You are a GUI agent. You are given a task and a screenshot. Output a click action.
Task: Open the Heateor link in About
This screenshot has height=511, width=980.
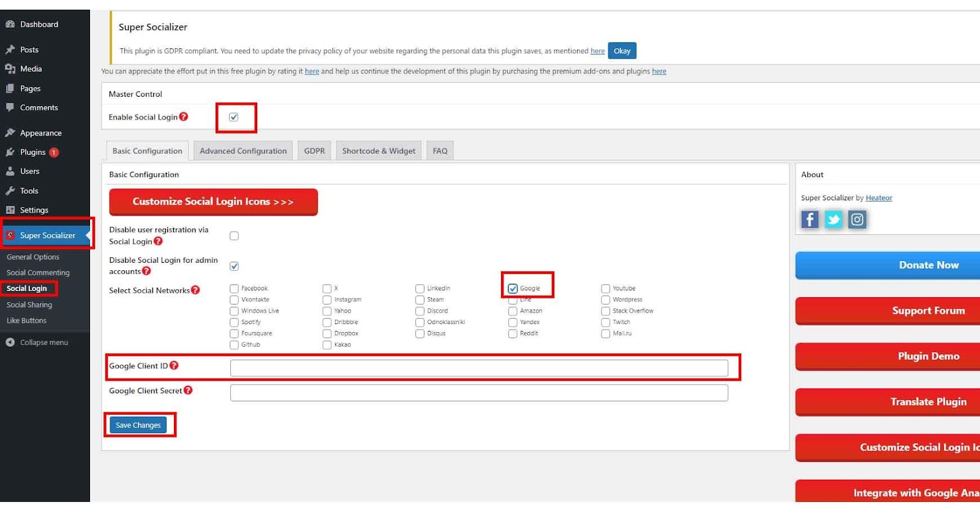[879, 198]
